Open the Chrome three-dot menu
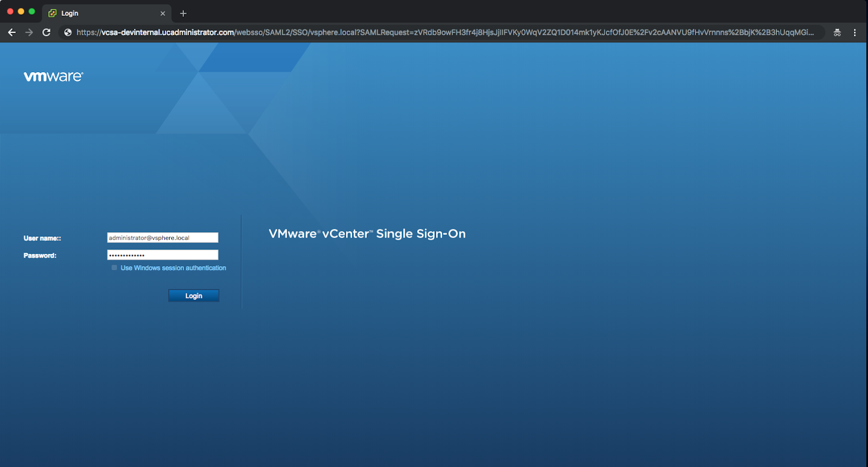The image size is (868, 467). pyautogui.click(x=854, y=33)
